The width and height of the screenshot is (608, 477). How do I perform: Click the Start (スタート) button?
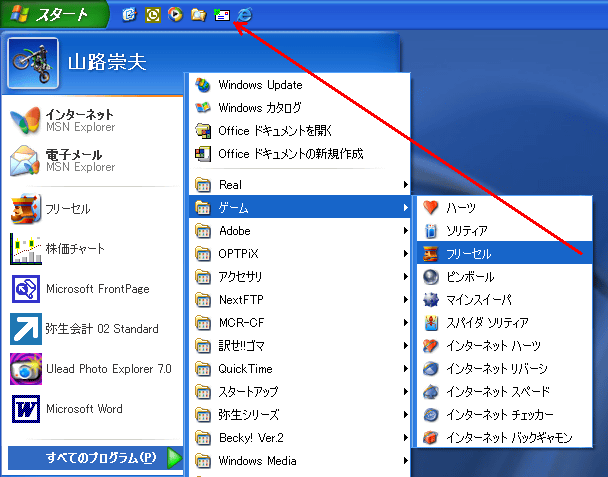click(54, 14)
